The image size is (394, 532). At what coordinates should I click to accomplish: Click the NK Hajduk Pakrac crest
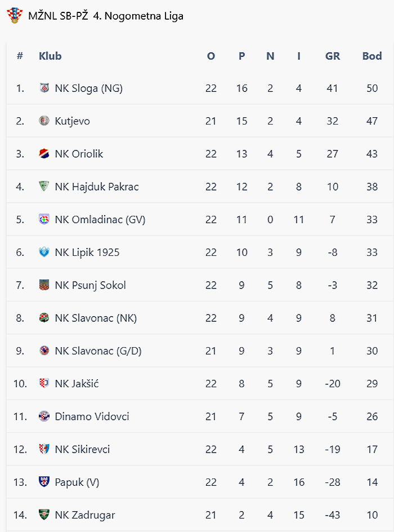pos(44,186)
